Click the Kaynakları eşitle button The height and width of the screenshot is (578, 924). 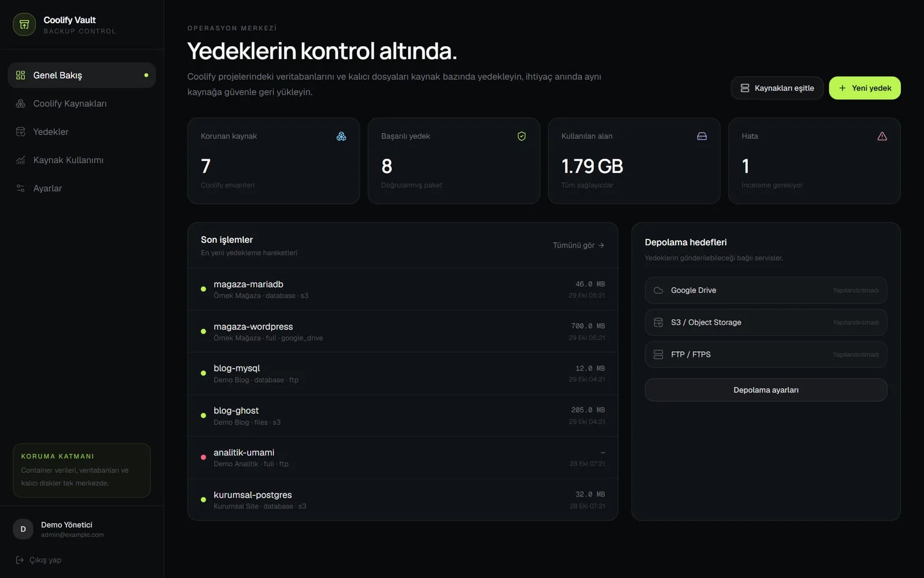(x=777, y=88)
